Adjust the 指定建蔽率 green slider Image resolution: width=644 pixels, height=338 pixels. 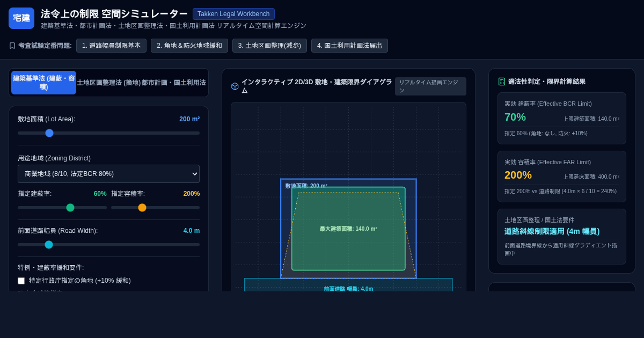(62, 208)
